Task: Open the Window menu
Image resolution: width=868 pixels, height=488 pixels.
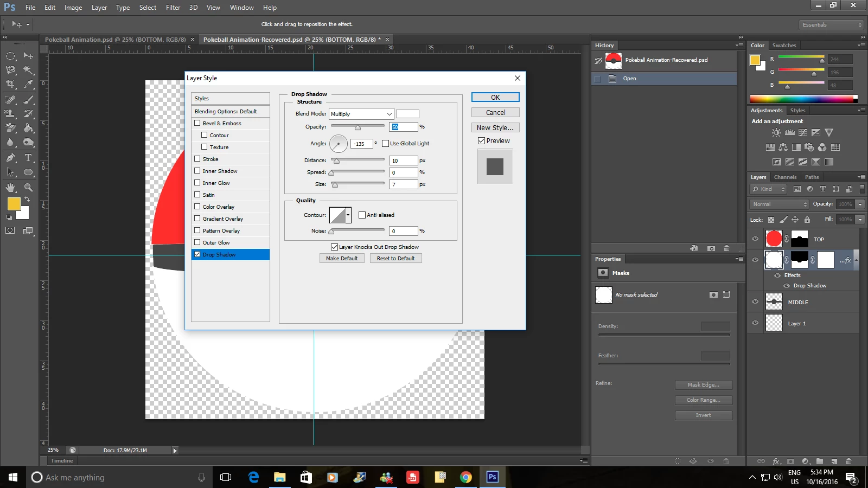Action: coord(241,8)
